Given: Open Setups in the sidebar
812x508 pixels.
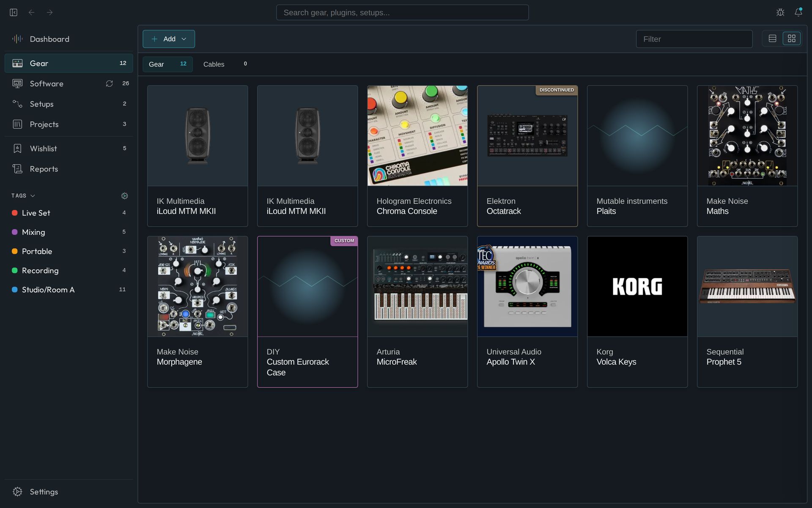Looking at the screenshot, I should (69, 104).
